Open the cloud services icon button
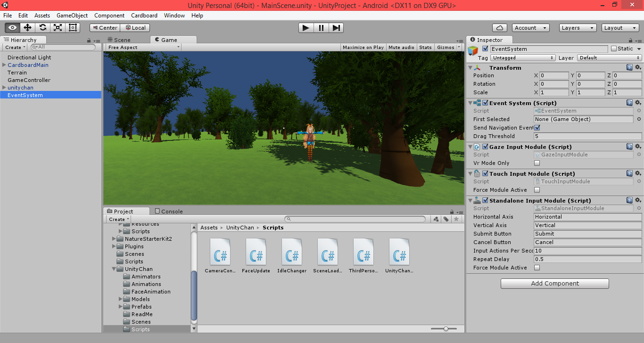This screenshot has width=644, height=343. (x=500, y=28)
